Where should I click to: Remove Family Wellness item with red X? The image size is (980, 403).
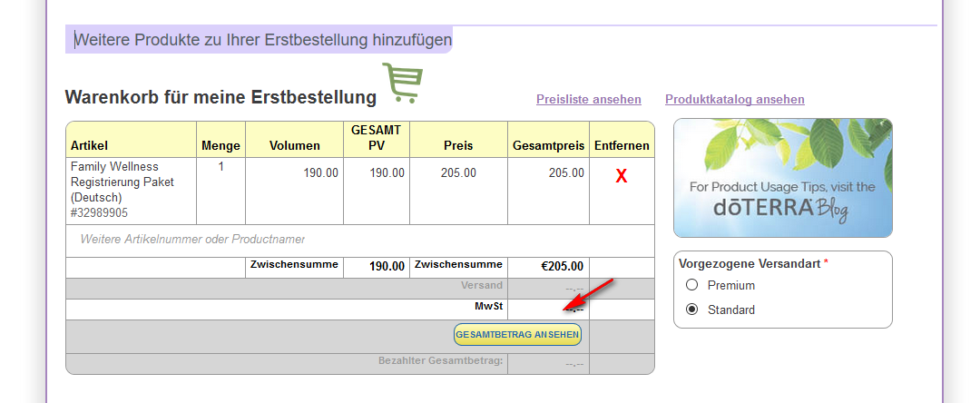[x=622, y=177]
